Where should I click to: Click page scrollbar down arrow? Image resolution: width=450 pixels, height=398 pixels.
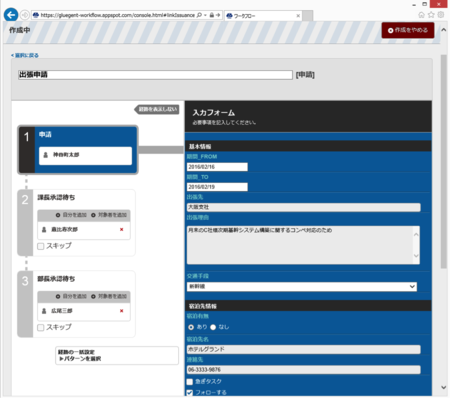[443, 387]
